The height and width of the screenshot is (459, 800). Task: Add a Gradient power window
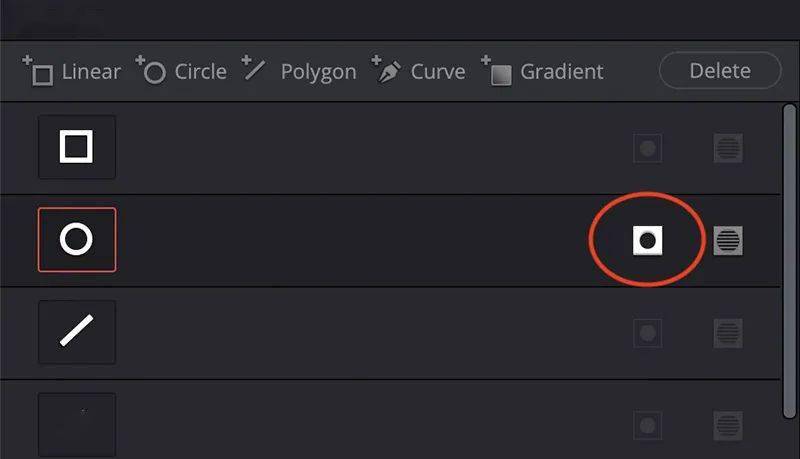pyautogui.click(x=543, y=72)
